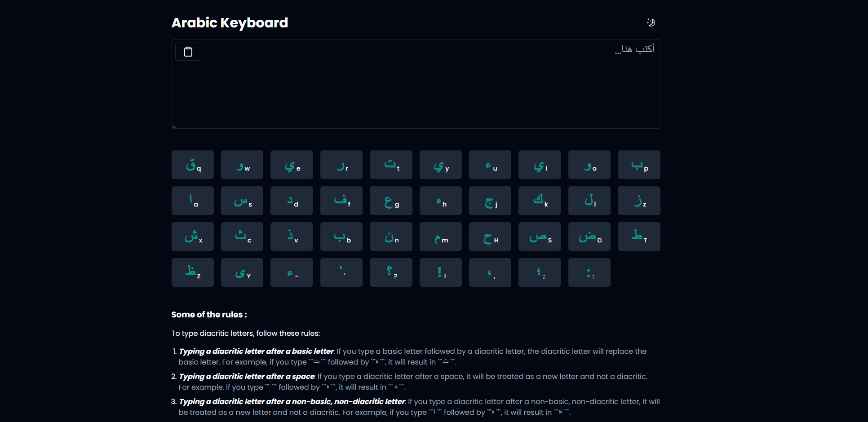The width and height of the screenshot is (868, 422).
Task: Click the 'Some of the rules :' heading
Action: 209,315
